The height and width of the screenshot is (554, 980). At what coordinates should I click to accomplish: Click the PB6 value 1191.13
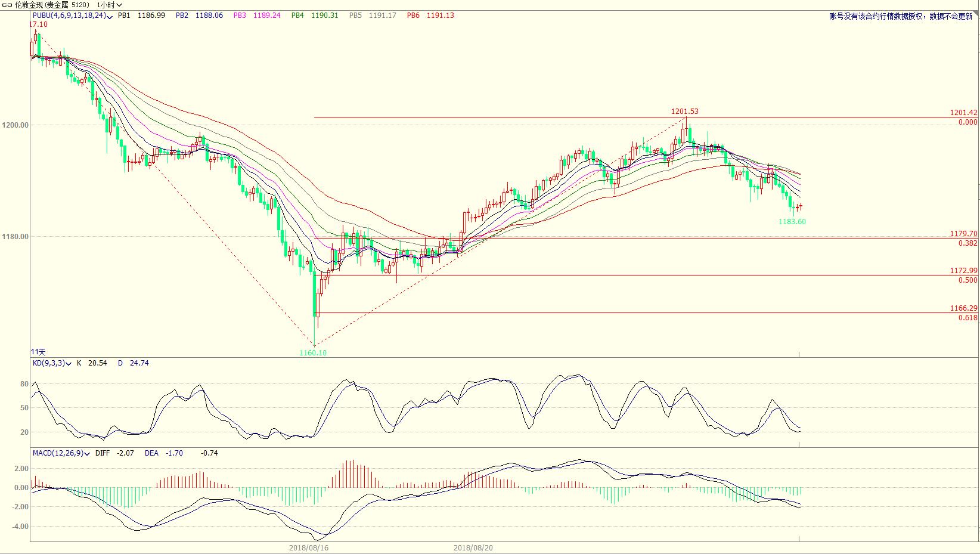click(x=440, y=16)
